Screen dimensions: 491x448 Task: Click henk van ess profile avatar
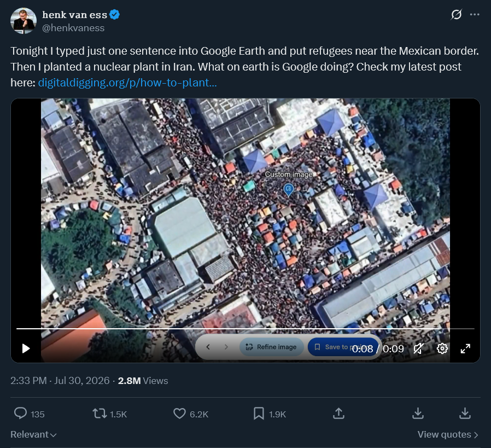[x=24, y=21]
